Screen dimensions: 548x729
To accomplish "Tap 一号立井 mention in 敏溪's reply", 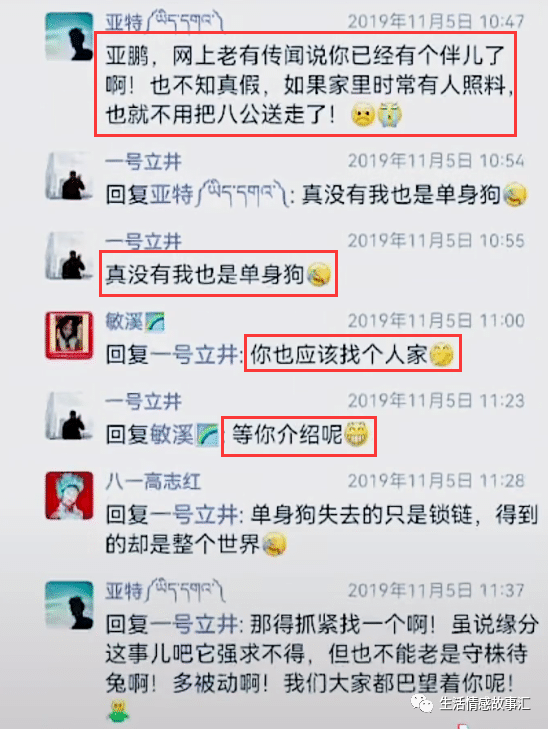I will tap(195, 356).
